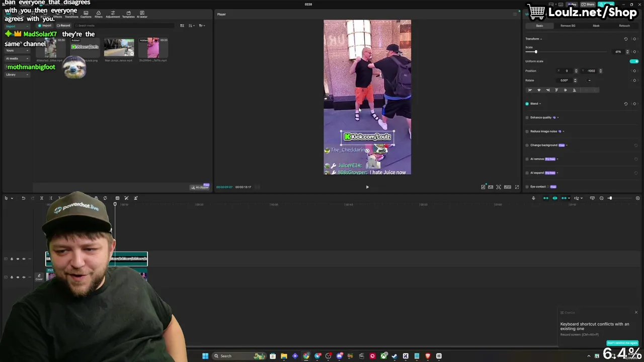Open the selection tool mode dropdown
Screen dimensions: 644x362
tap(12, 198)
